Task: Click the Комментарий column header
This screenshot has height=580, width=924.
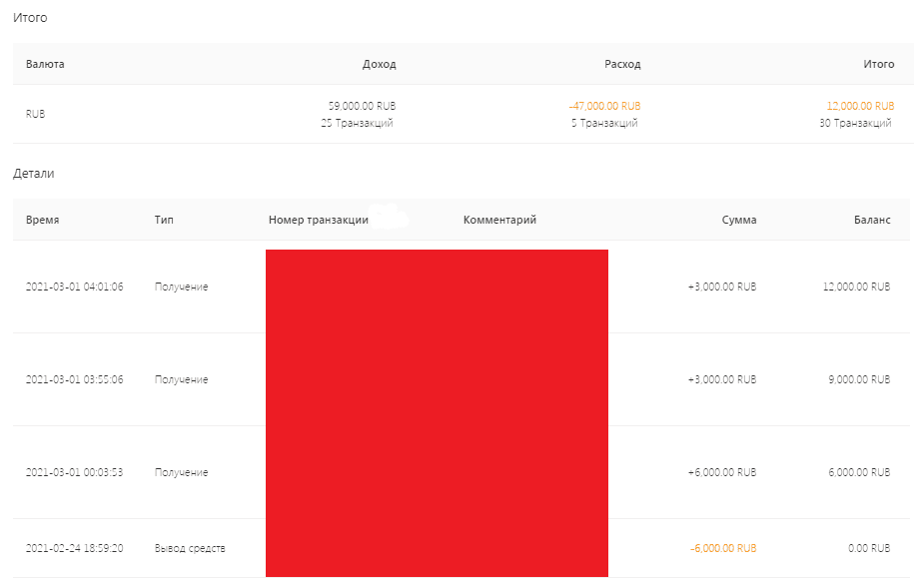Action: click(499, 220)
